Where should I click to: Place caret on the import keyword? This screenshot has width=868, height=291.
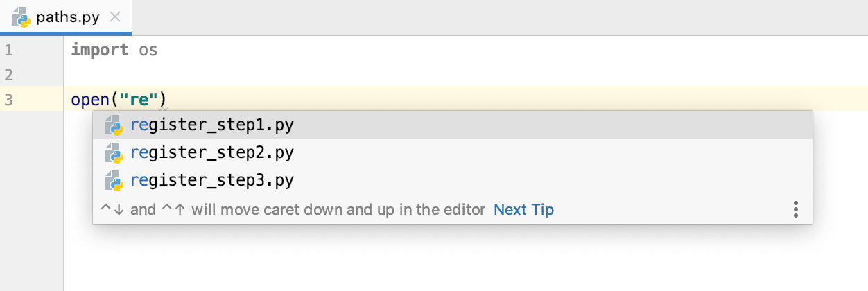coord(100,50)
